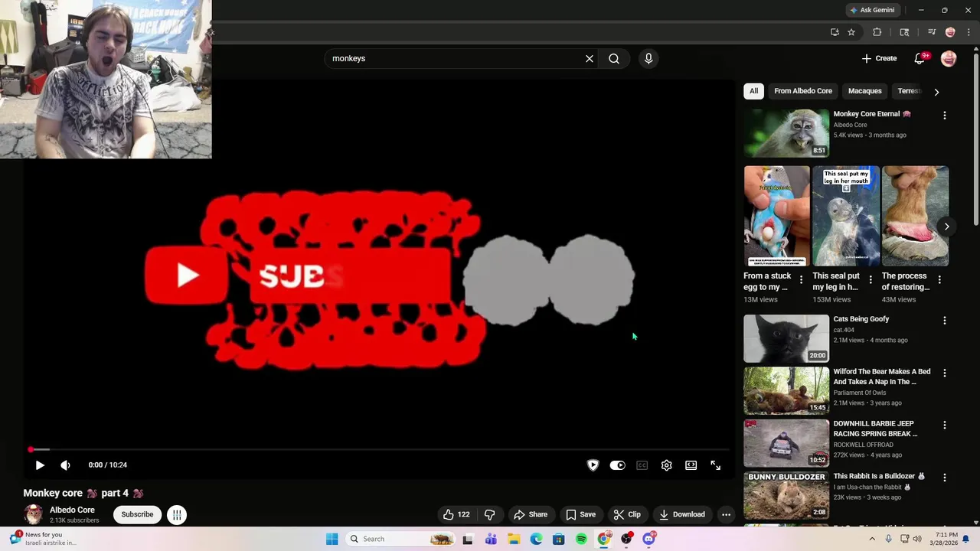Show next Shorts with the arrow

point(946,227)
